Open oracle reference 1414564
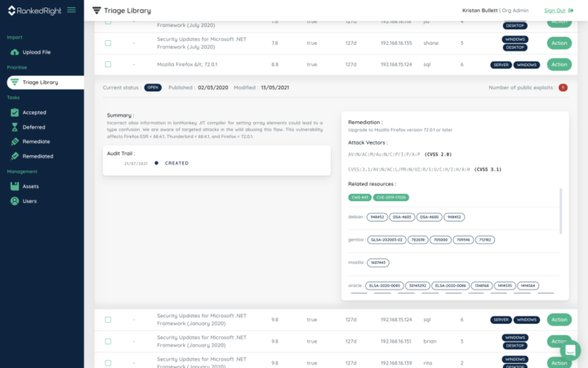Image resolution: width=588 pixels, height=368 pixels. (x=528, y=285)
